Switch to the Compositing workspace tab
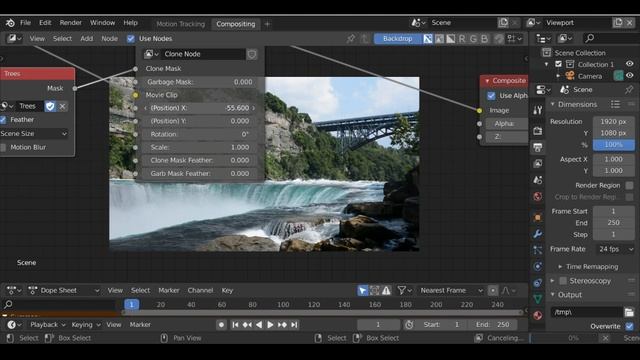The height and width of the screenshot is (360, 640). pyautogui.click(x=236, y=24)
